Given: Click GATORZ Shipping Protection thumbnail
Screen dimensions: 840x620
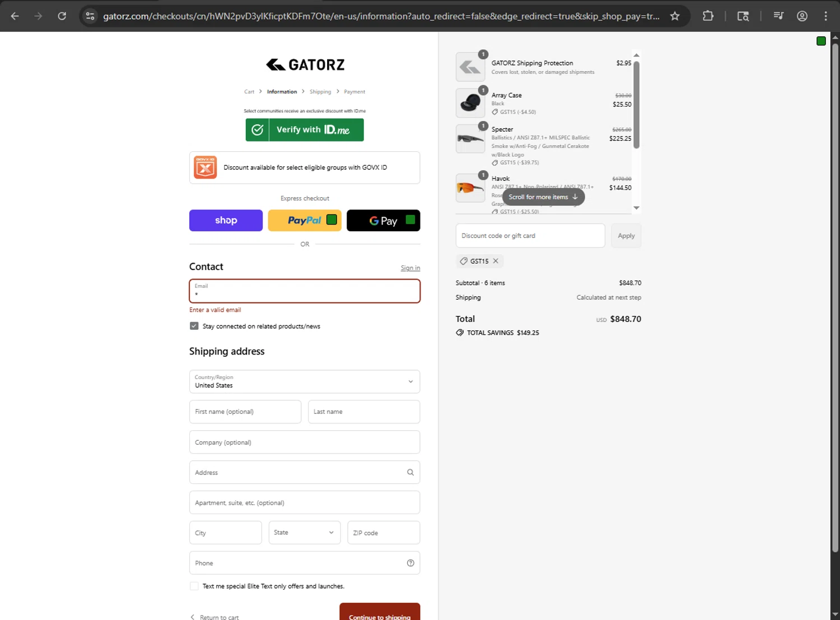Looking at the screenshot, I should click(x=470, y=67).
